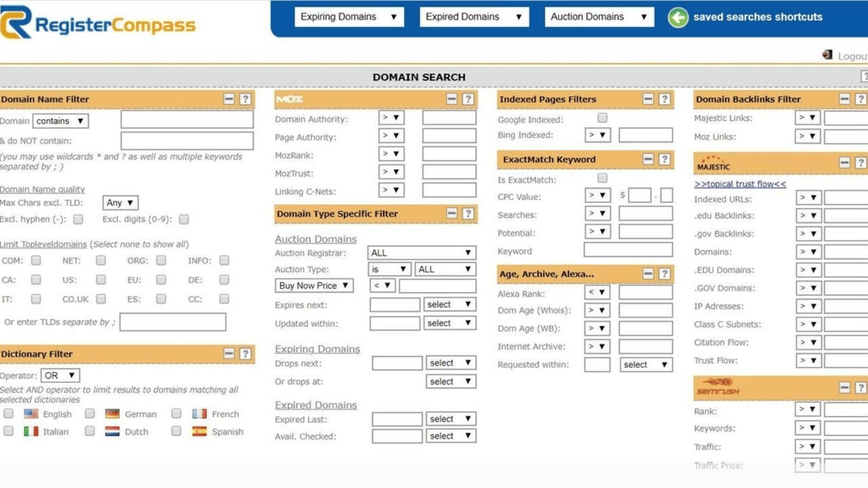The image size is (868, 488).
Task: Click saved searches shortcuts
Action: tap(757, 17)
